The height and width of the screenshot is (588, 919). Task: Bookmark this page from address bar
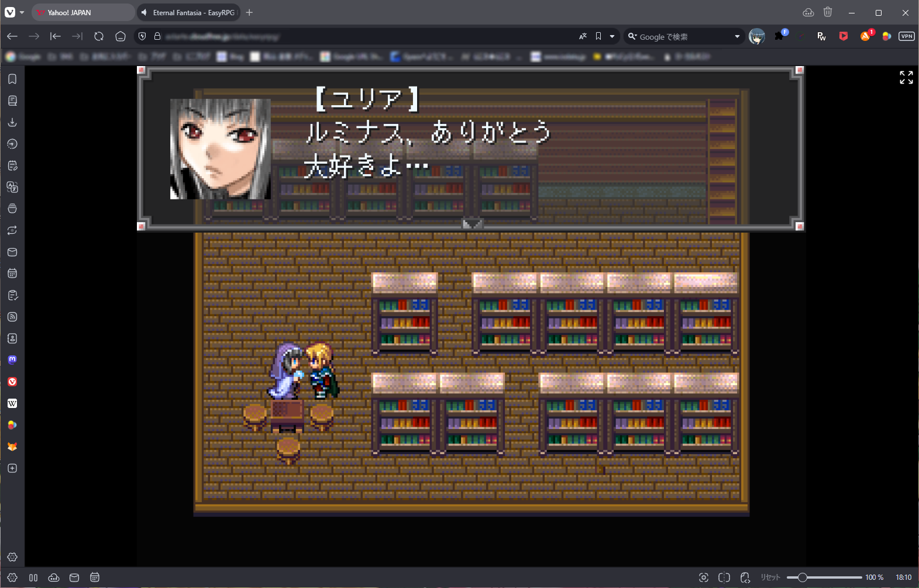598,36
